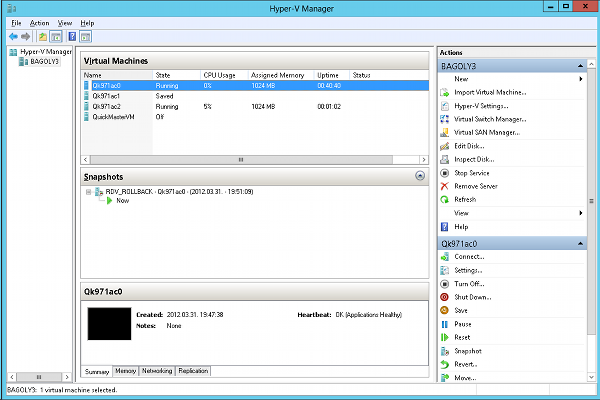Select the Now snapshot entry
This screenshot has width=600, height=400.
click(122, 201)
